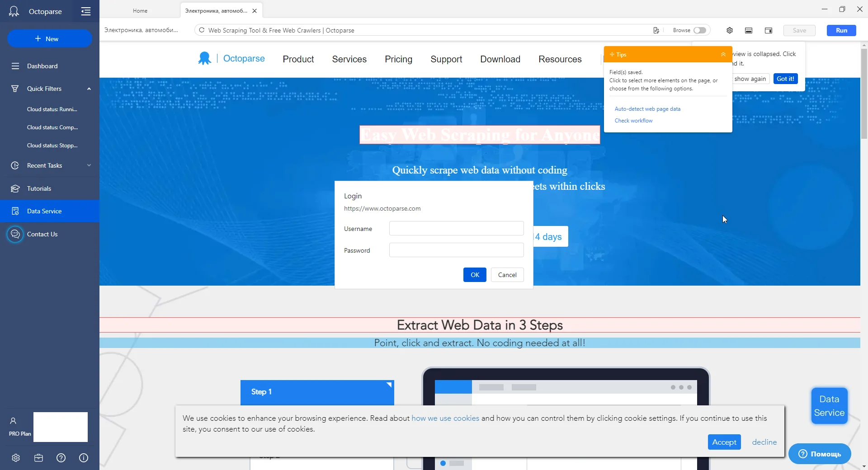Cancel the Login dialog

click(507, 275)
